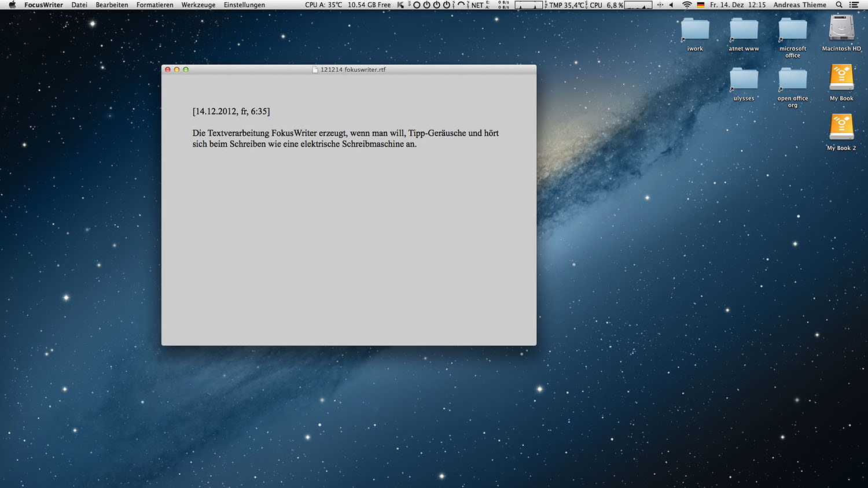Click the window title 121214 fokuswriter.rtf
This screenshot has width=868, height=488.
pyautogui.click(x=353, y=69)
